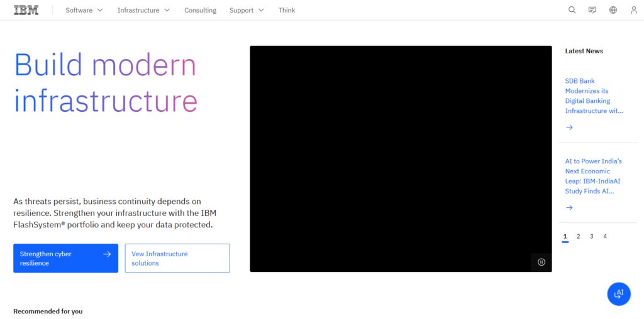Image resolution: width=644 pixels, height=319 pixels.
Task: Open the user profile icon
Action: [634, 10]
